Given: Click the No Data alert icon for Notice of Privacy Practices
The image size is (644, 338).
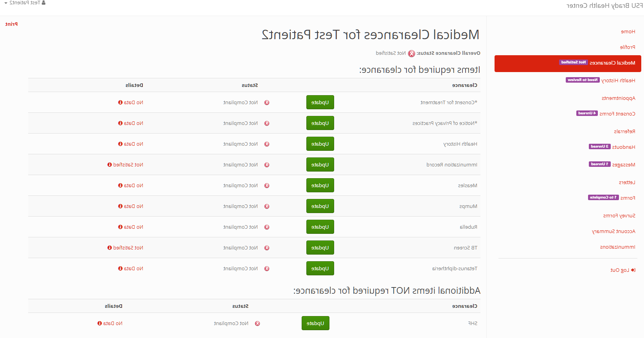Looking at the screenshot, I should (121, 123).
